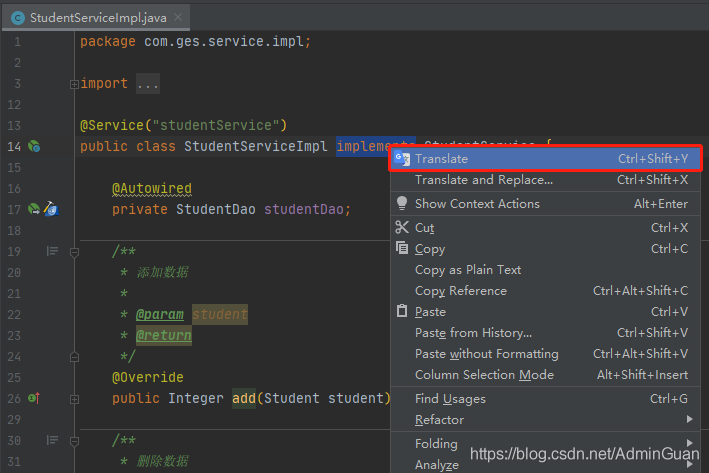The image size is (709, 473).
Task: Open the Refactor submenu arrow
Action: (690, 419)
